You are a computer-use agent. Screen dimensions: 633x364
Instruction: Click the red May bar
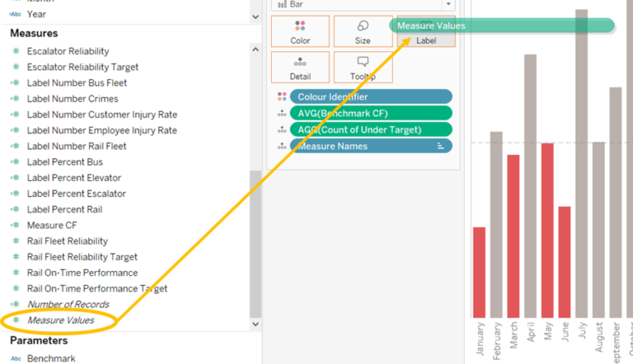(547, 231)
